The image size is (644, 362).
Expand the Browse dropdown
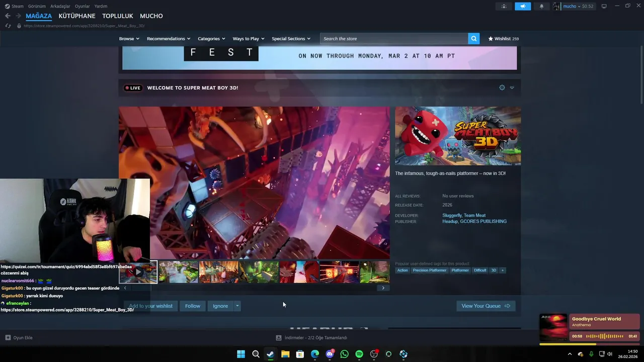[129, 39]
